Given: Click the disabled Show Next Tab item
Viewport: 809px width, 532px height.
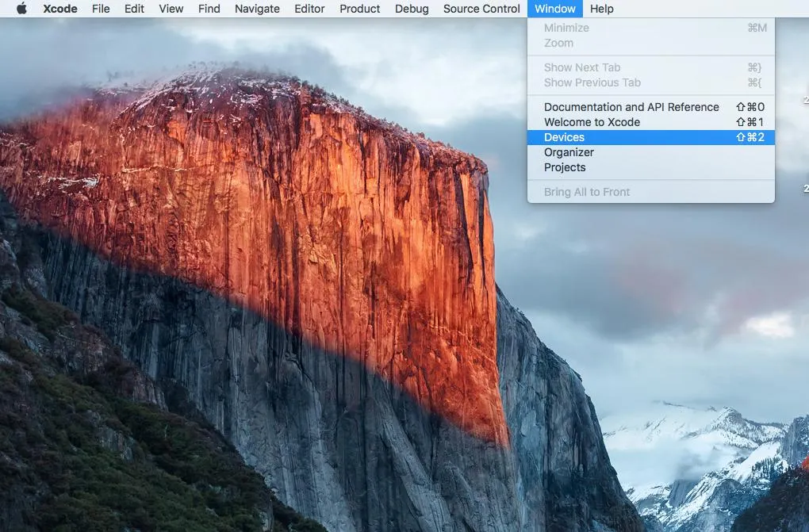Looking at the screenshot, I should coord(650,67).
